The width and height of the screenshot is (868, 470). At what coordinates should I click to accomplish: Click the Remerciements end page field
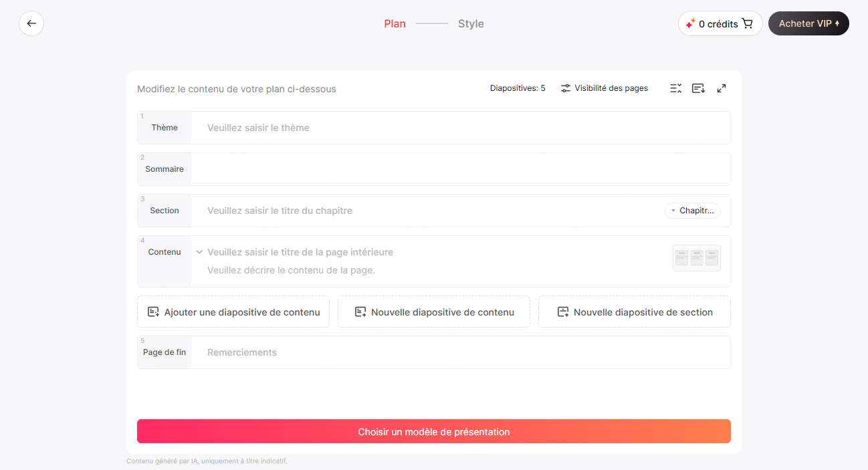(461, 352)
